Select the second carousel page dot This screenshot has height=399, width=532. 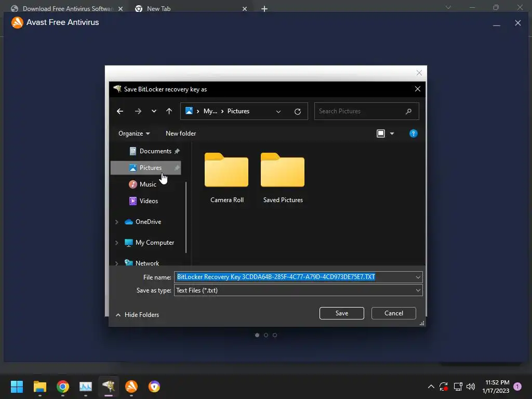click(266, 335)
